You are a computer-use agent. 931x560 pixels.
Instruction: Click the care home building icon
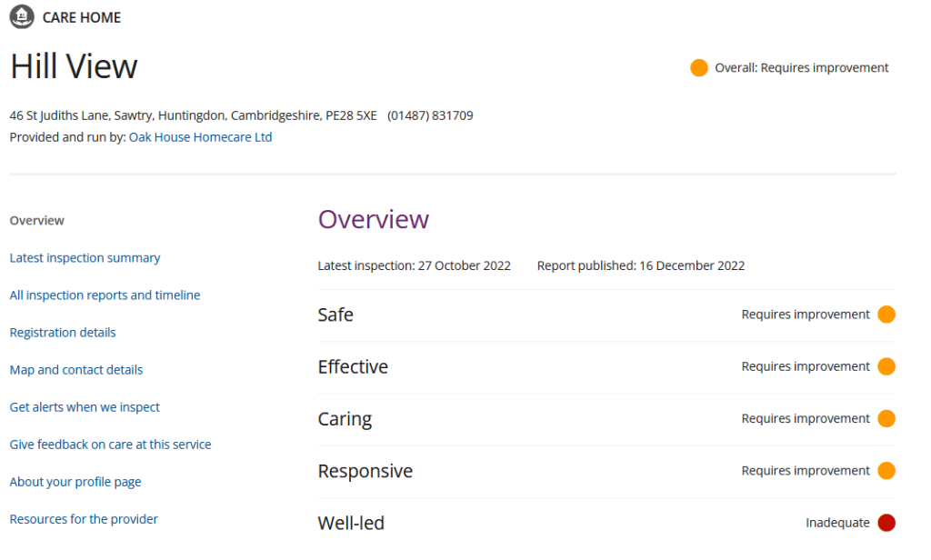(22, 17)
